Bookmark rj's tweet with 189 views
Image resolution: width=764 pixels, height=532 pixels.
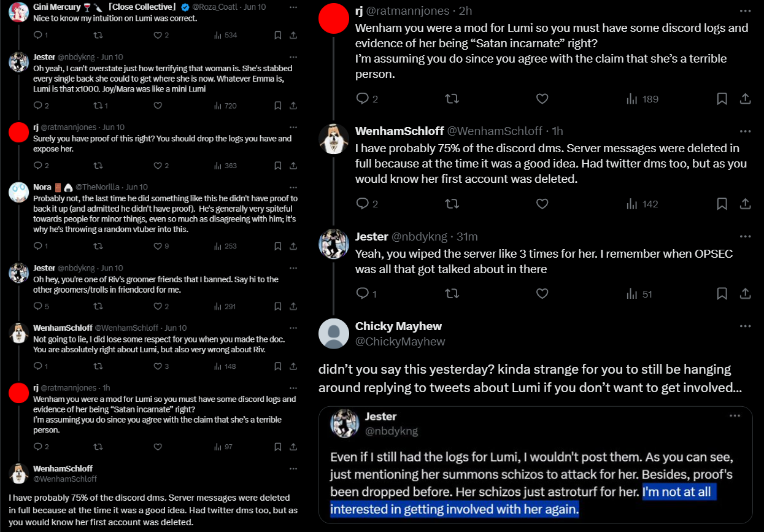[x=722, y=99]
